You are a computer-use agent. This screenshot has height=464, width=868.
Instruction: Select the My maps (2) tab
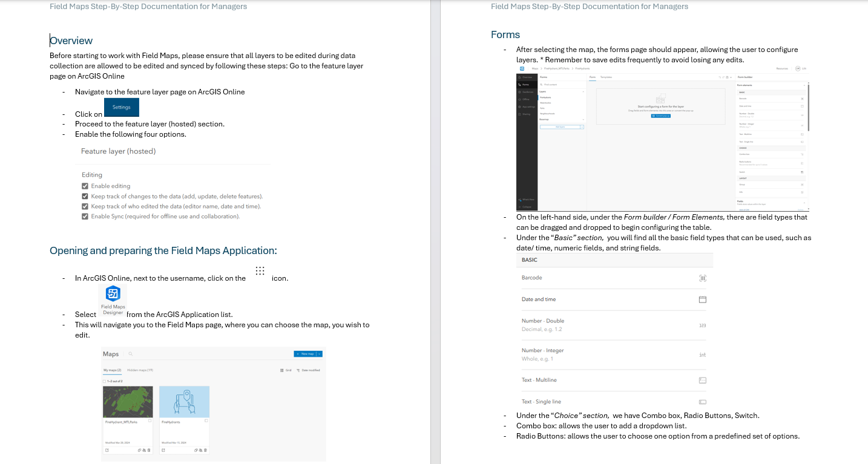coord(112,370)
